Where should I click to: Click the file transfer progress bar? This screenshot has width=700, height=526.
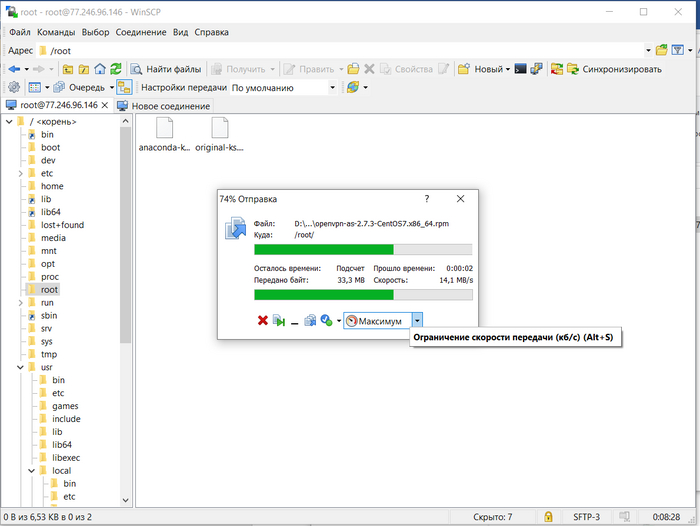click(x=363, y=249)
